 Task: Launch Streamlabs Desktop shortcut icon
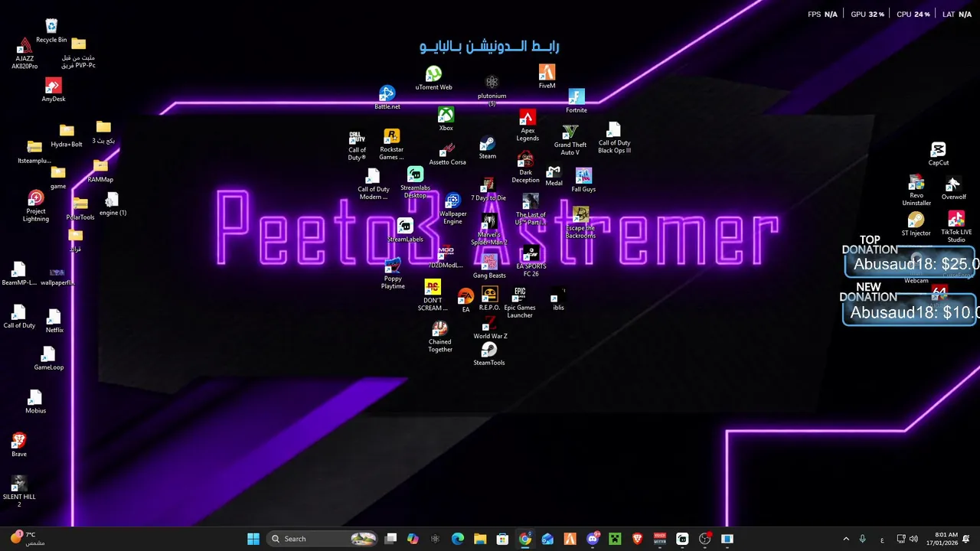tap(415, 183)
